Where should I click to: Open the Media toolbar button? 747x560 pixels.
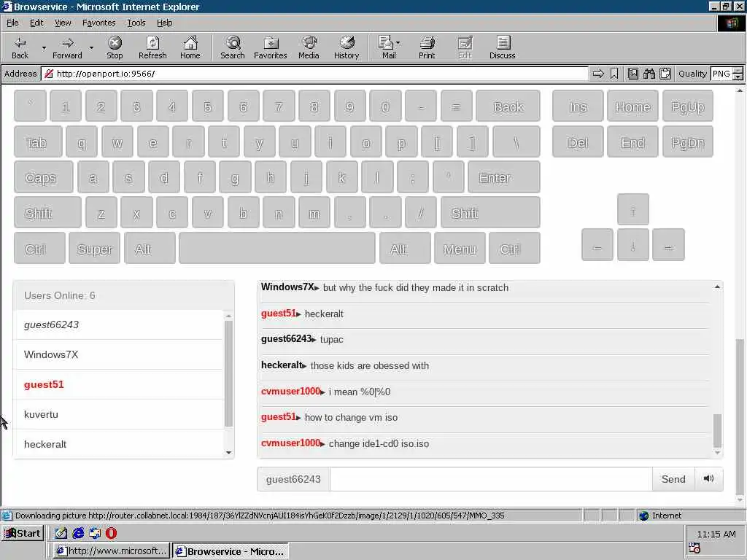[x=309, y=47]
